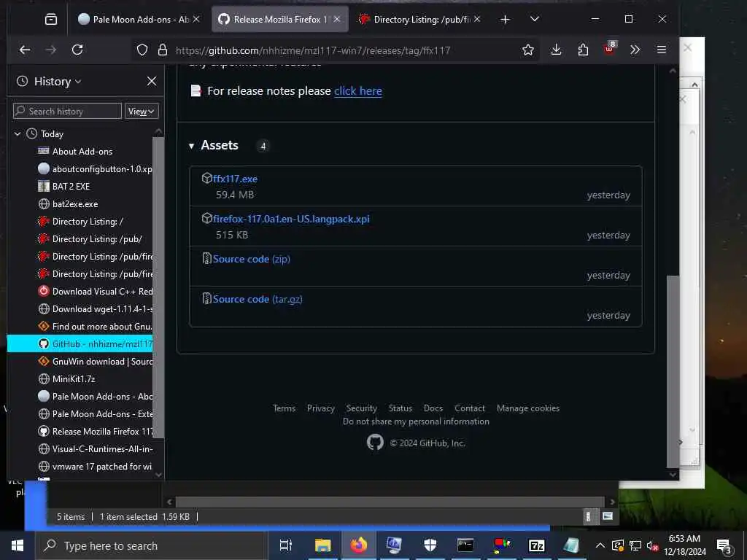Click the GitHub URL address bar
747x560 pixels.
(312, 50)
